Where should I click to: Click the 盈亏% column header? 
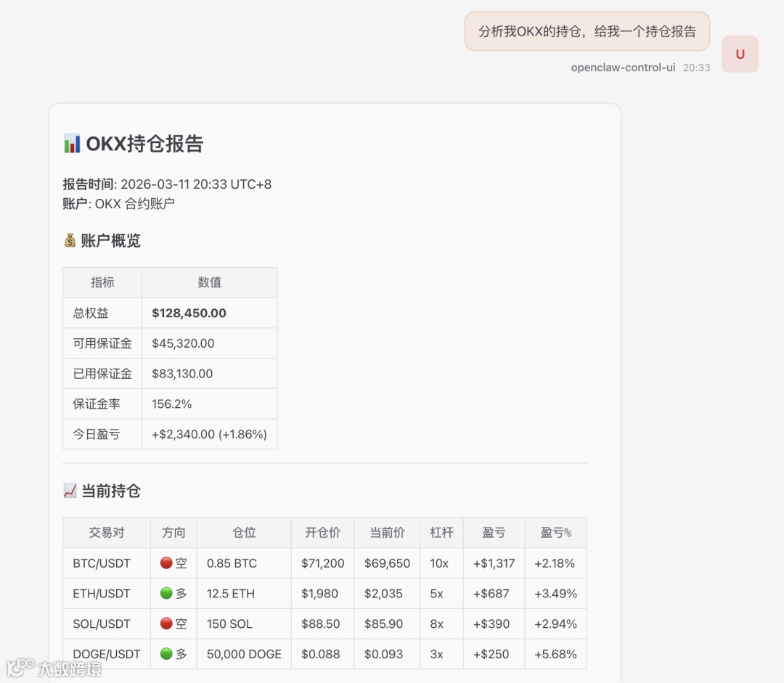tap(555, 533)
